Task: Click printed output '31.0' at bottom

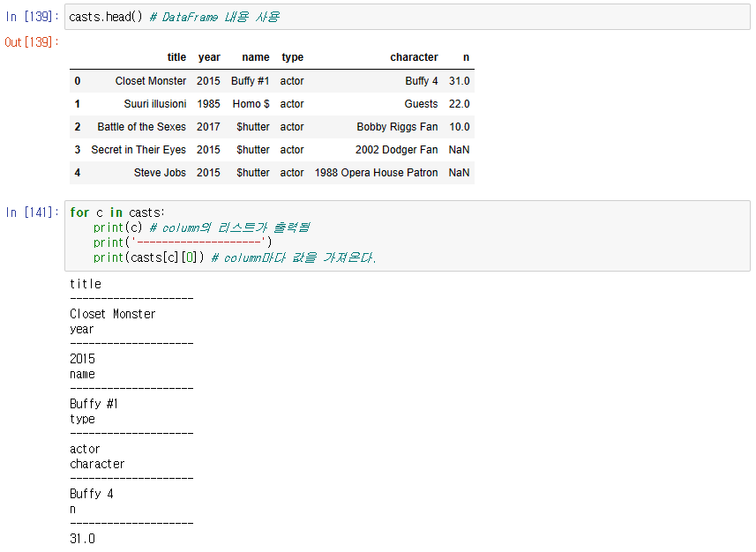Action: coord(82,539)
